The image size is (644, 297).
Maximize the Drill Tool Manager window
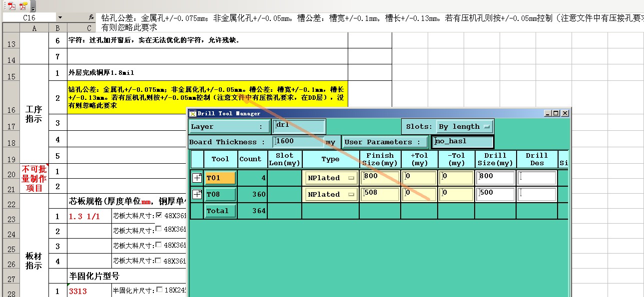coord(556,113)
